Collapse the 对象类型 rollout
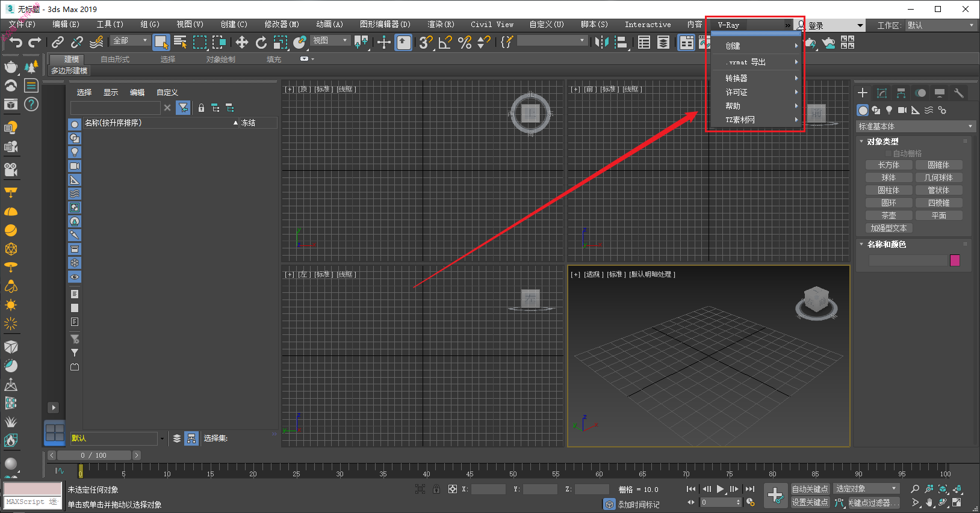980x513 pixels. coord(882,141)
